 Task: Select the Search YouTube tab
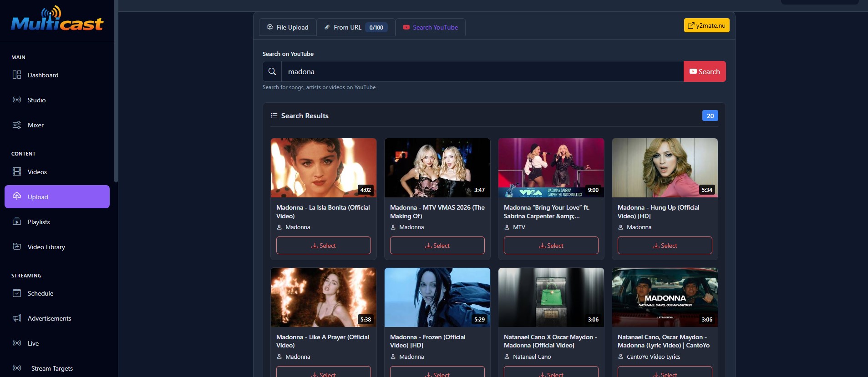click(x=431, y=27)
